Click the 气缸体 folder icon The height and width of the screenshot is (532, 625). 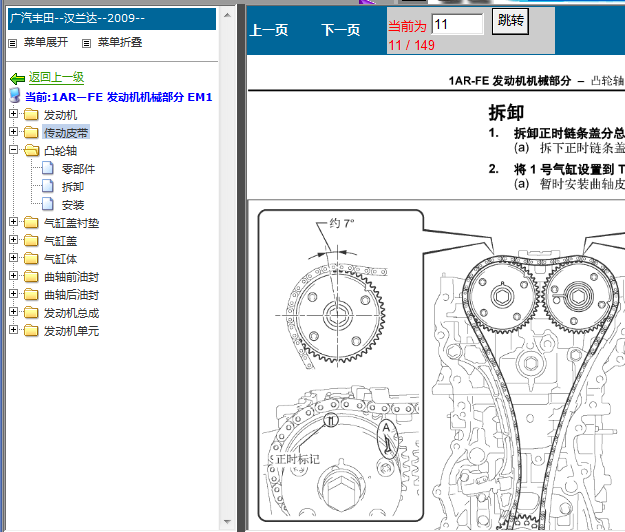pyautogui.click(x=31, y=259)
